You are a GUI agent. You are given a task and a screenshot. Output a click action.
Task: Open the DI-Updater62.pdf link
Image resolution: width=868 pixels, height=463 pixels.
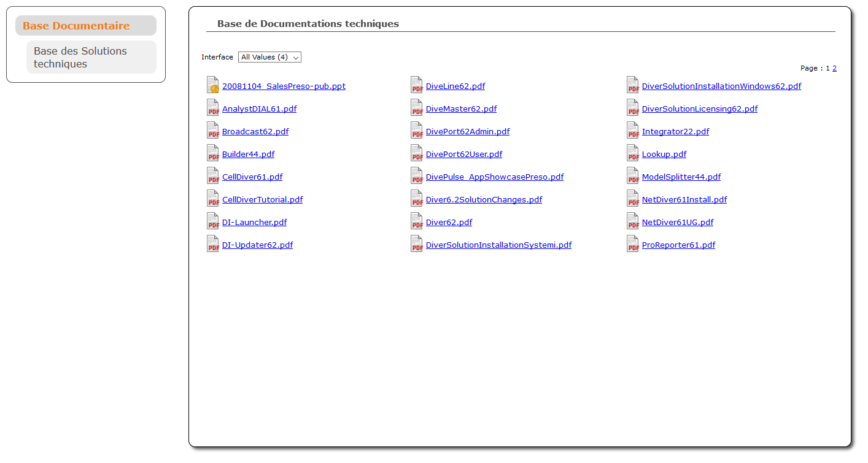coord(257,245)
